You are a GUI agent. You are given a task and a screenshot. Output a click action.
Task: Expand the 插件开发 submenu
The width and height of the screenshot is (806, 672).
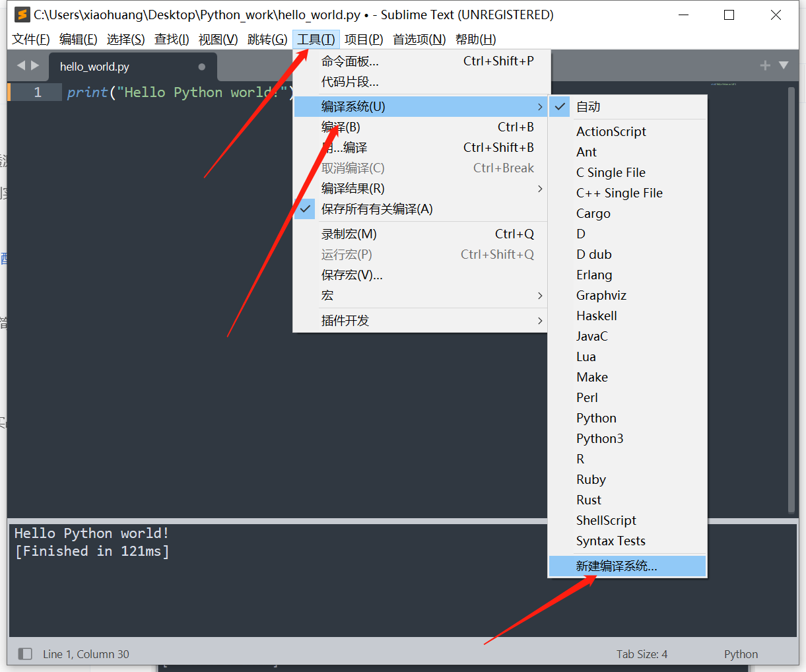tap(421, 320)
